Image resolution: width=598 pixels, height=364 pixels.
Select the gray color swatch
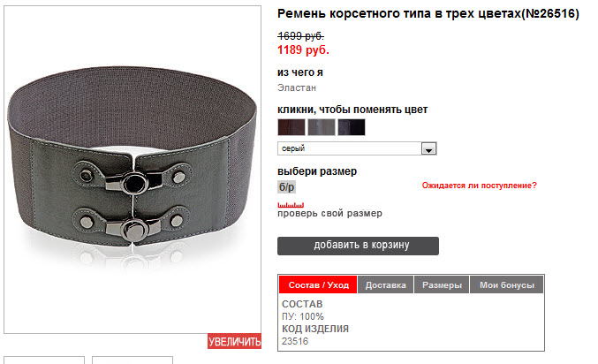tap(322, 127)
